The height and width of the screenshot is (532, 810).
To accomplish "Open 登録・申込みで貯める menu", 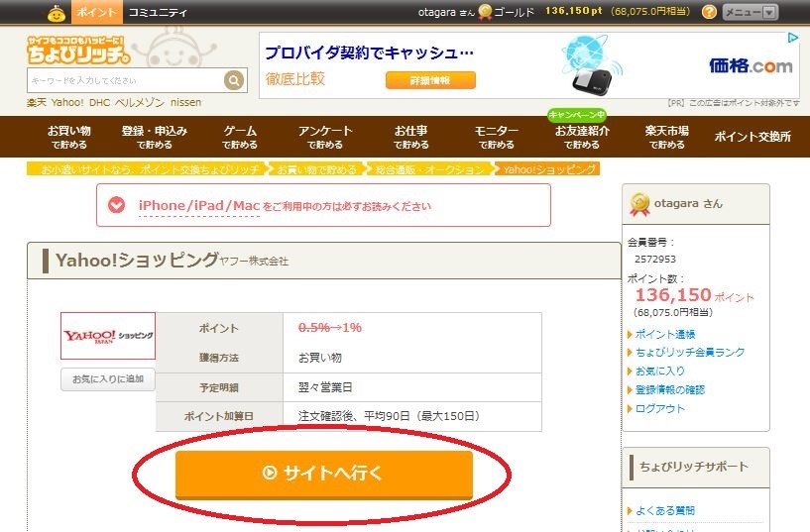I will point(154,137).
